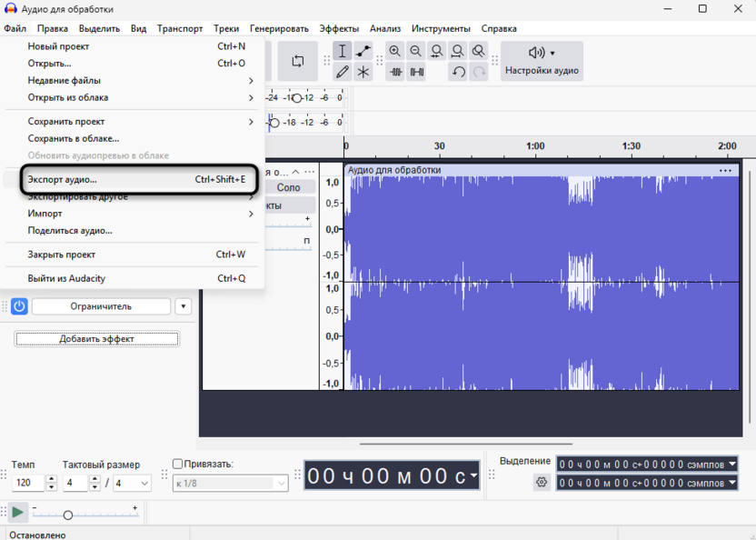The width and height of the screenshot is (756, 540).
Task: Open track options three-dot menu
Action: [310, 172]
